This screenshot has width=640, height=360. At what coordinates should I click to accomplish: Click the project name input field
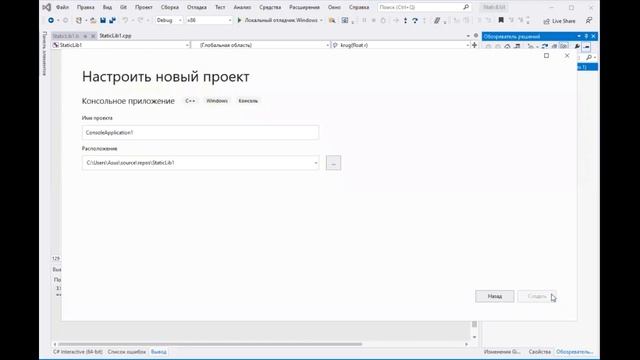[200, 133]
